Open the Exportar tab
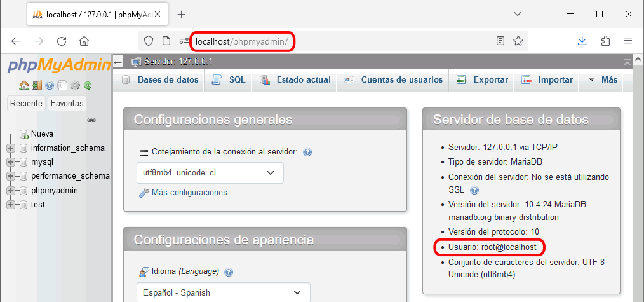This screenshot has width=644, height=302. pyautogui.click(x=482, y=79)
